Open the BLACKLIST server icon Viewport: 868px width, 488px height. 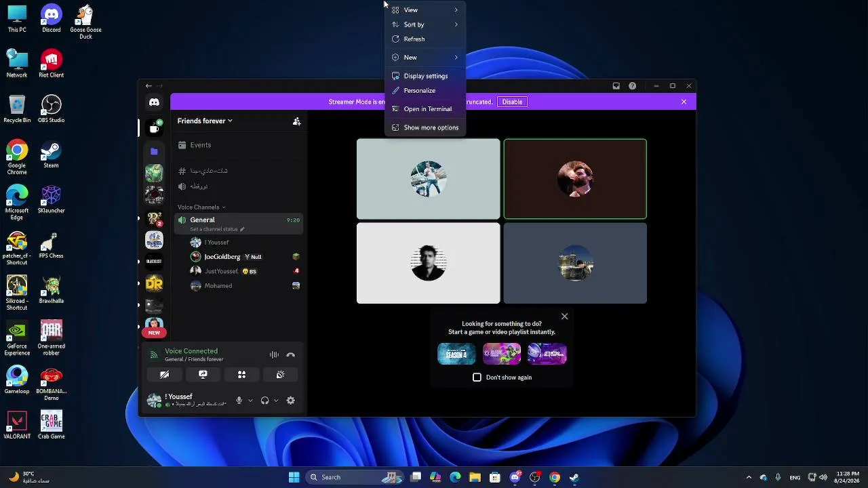point(154,262)
